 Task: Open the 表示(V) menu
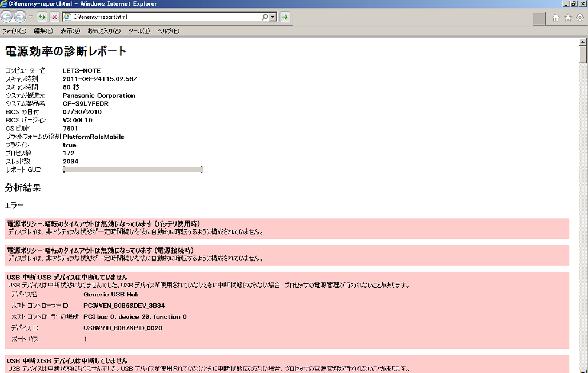click(70, 31)
